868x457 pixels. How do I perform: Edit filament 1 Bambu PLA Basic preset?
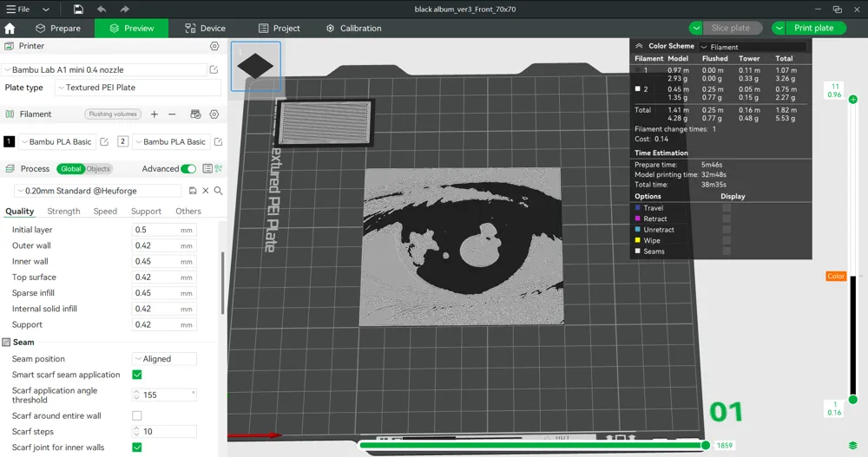pyautogui.click(x=104, y=141)
